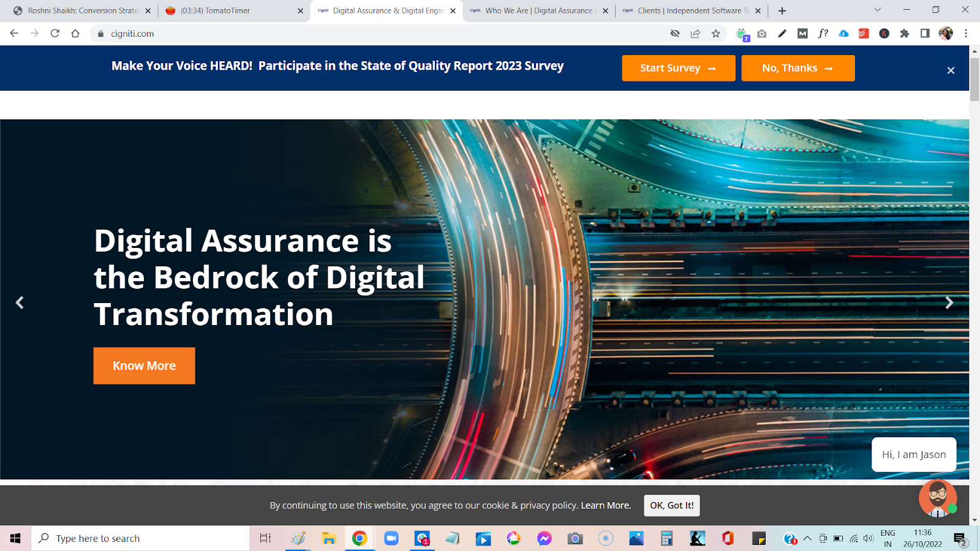980x551 pixels.
Task: Open the tab search dropdown chevron
Action: point(877,10)
